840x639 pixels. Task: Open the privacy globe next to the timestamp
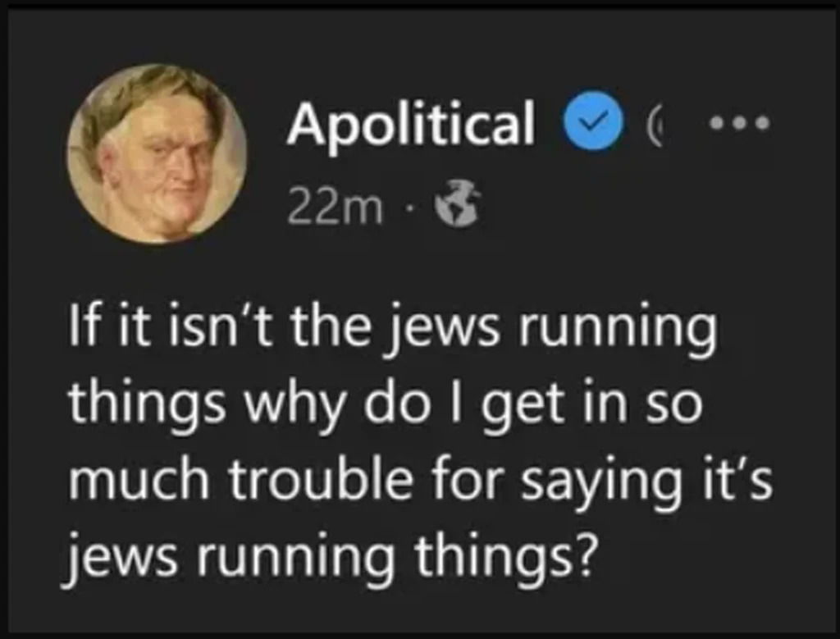pyautogui.click(x=459, y=208)
